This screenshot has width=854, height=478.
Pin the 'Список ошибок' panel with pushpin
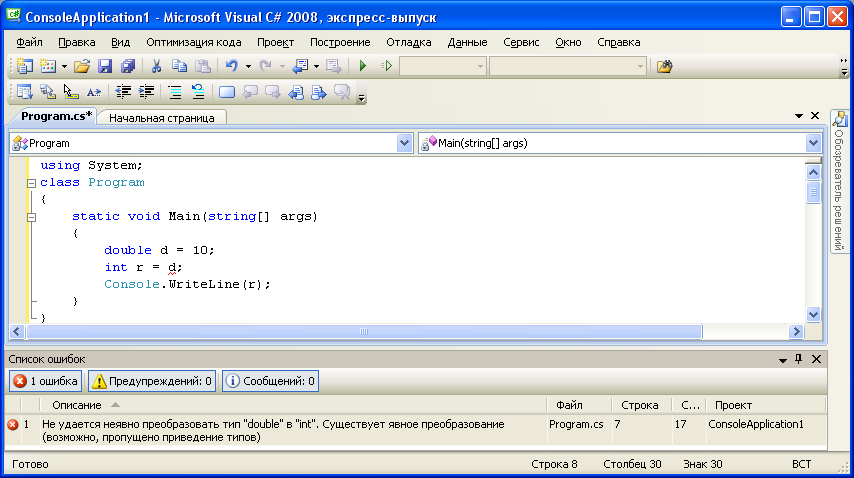click(x=798, y=359)
